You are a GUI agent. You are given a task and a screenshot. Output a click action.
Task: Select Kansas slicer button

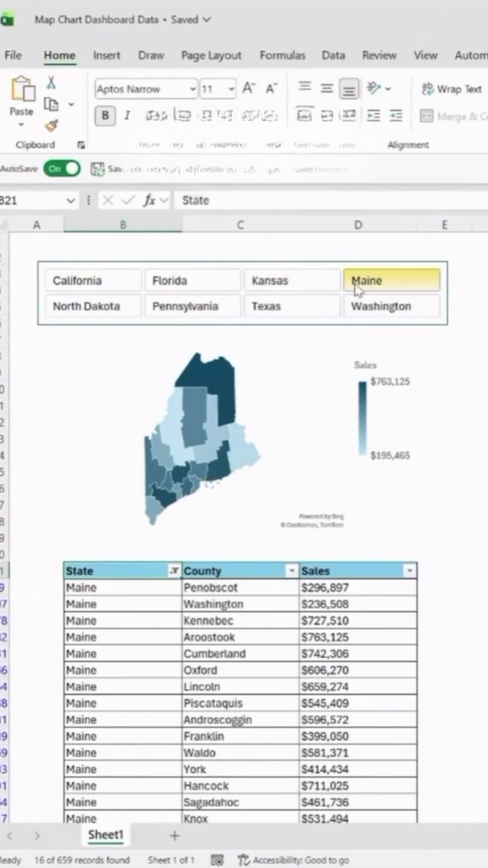coord(292,280)
